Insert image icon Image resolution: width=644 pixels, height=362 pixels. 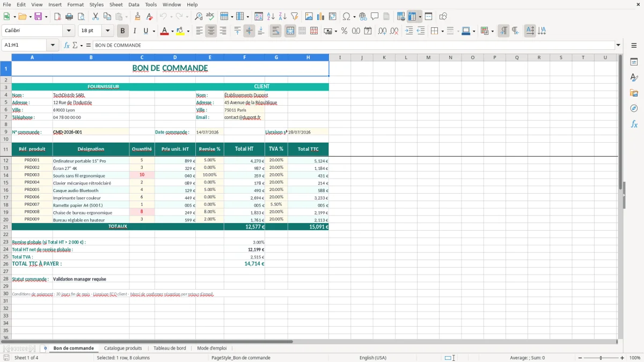pos(309,17)
